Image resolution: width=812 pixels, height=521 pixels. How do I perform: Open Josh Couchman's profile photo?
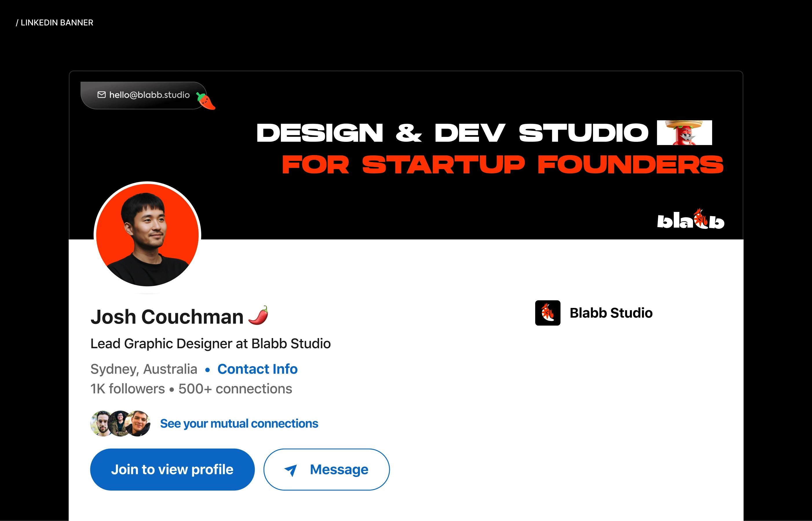pyautogui.click(x=147, y=235)
